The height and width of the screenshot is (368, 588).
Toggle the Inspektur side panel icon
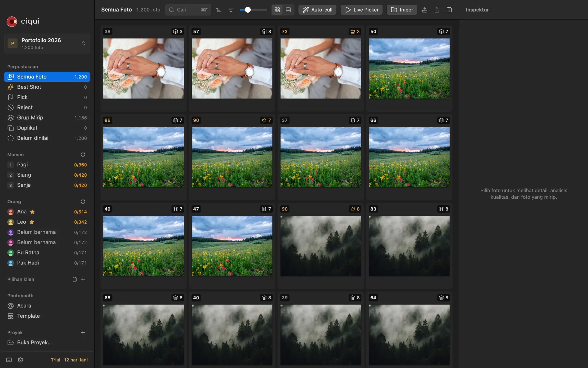[x=449, y=10]
